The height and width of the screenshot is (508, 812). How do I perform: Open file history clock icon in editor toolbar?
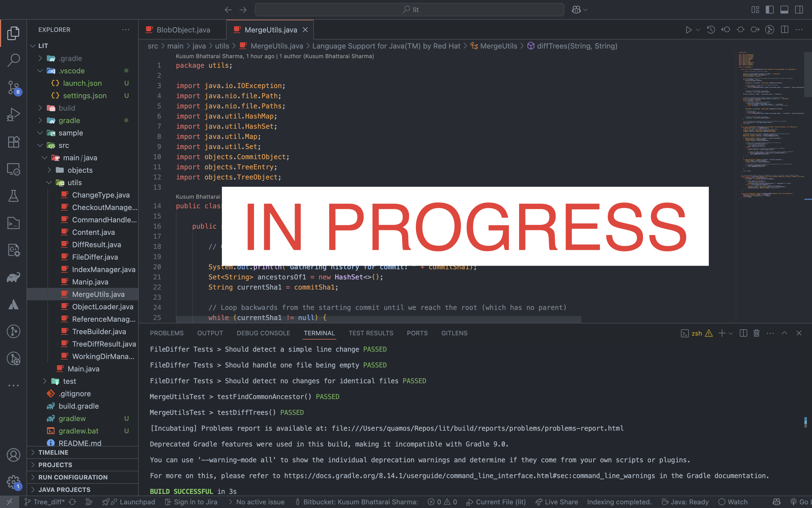coord(711,30)
